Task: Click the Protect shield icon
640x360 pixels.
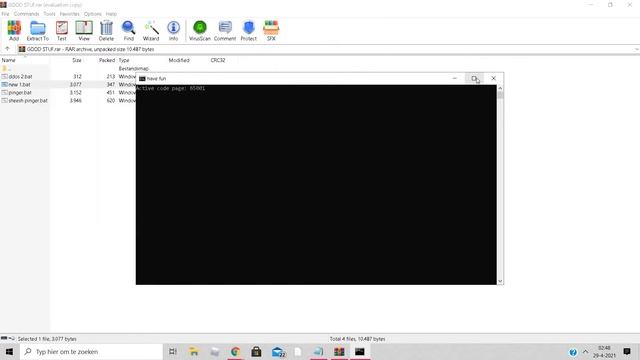Action: [x=248, y=31]
